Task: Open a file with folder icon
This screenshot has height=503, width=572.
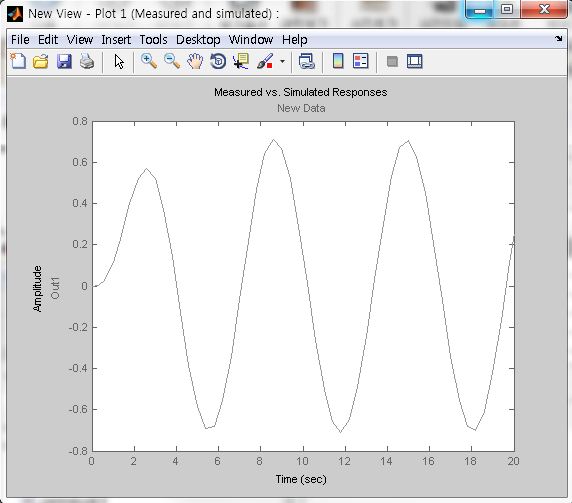Action: click(x=40, y=61)
